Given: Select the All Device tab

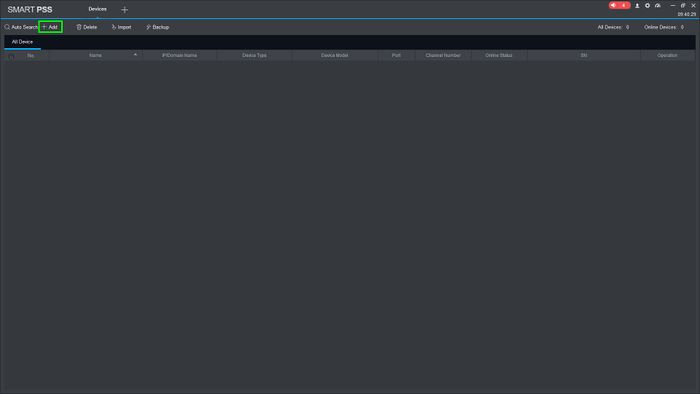Looking at the screenshot, I should pos(22,41).
